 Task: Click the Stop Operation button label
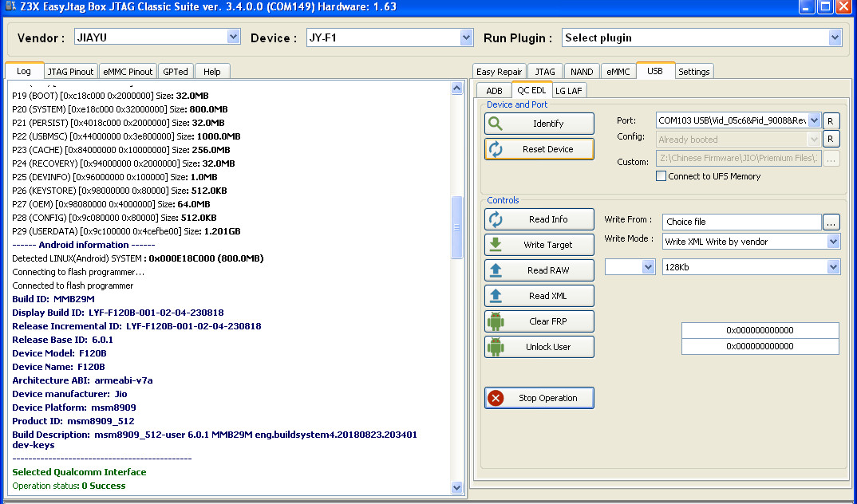pos(547,398)
